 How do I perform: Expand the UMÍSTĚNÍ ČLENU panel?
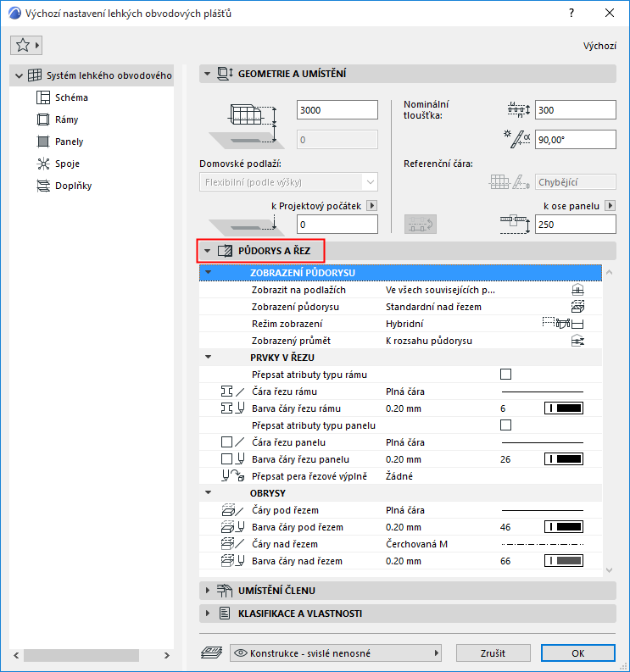coord(208,590)
